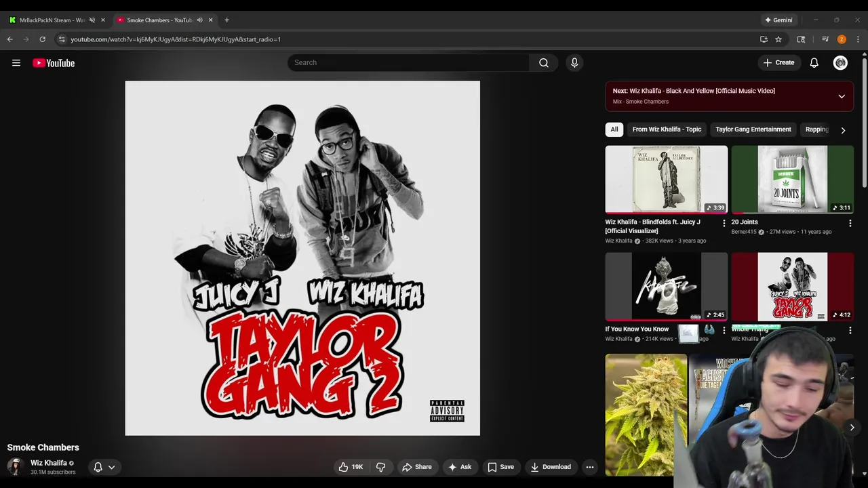The width and height of the screenshot is (868, 488).
Task: Go back in browser history
Action: tap(10, 39)
